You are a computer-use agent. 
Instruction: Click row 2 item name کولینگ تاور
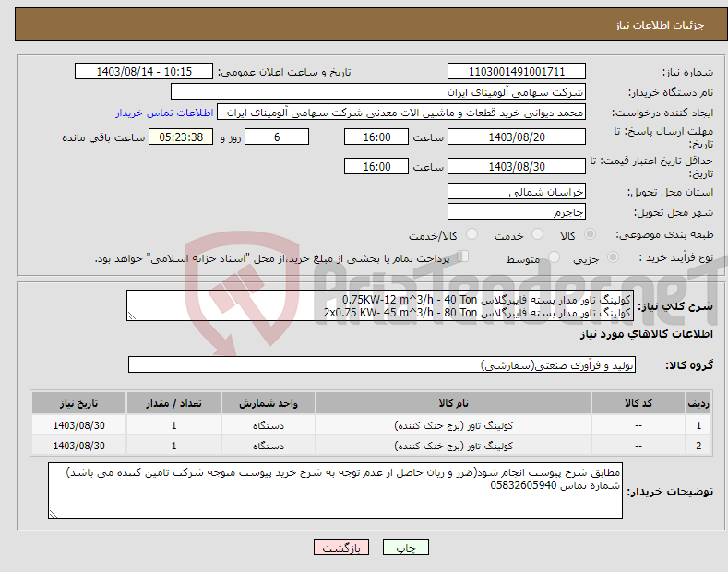tap(453, 446)
